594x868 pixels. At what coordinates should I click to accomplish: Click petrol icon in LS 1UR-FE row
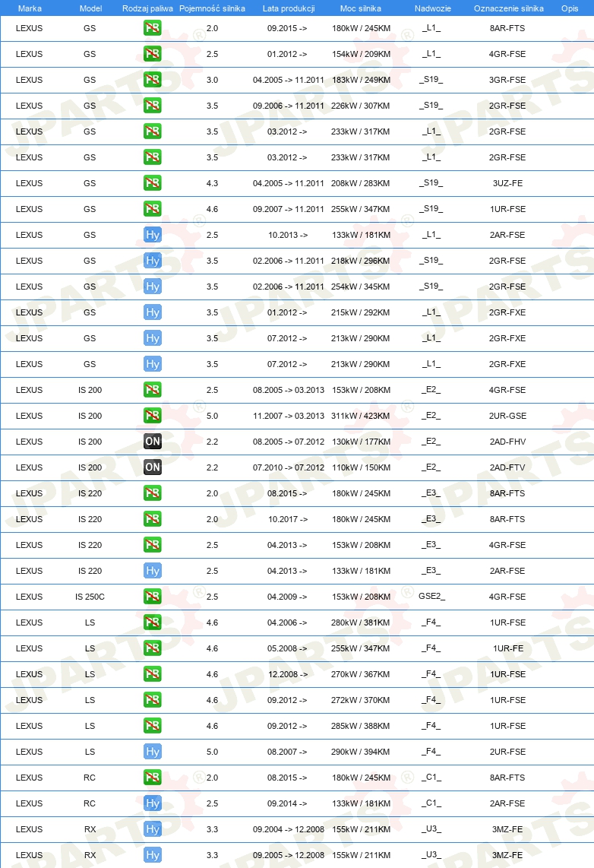[152, 648]
